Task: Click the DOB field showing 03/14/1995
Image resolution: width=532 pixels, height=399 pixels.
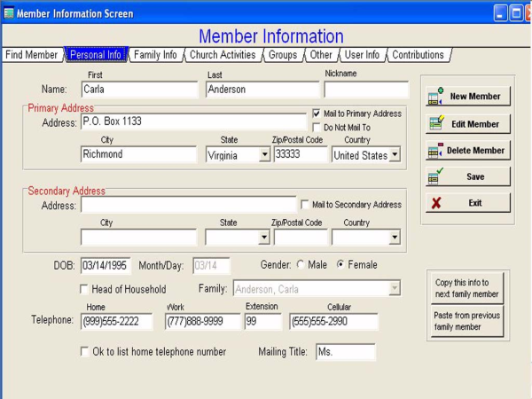Action: pos(106,265)
